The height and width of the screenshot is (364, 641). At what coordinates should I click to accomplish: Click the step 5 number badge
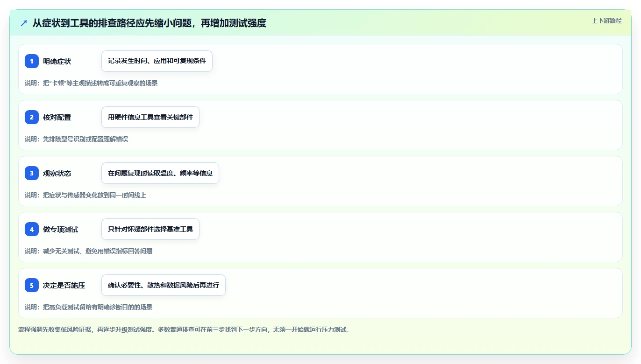coord(32,285)
